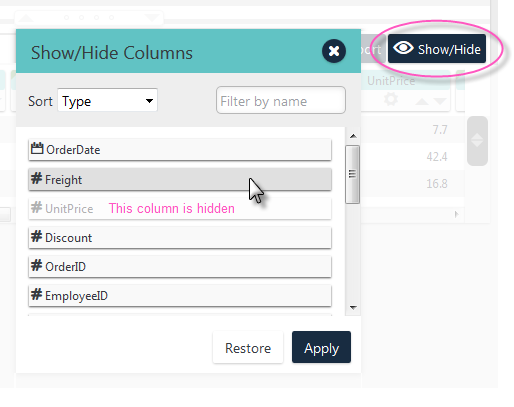Click the hash icon next to EmployeeID
The image size is (514, 407).
point(37,294)
